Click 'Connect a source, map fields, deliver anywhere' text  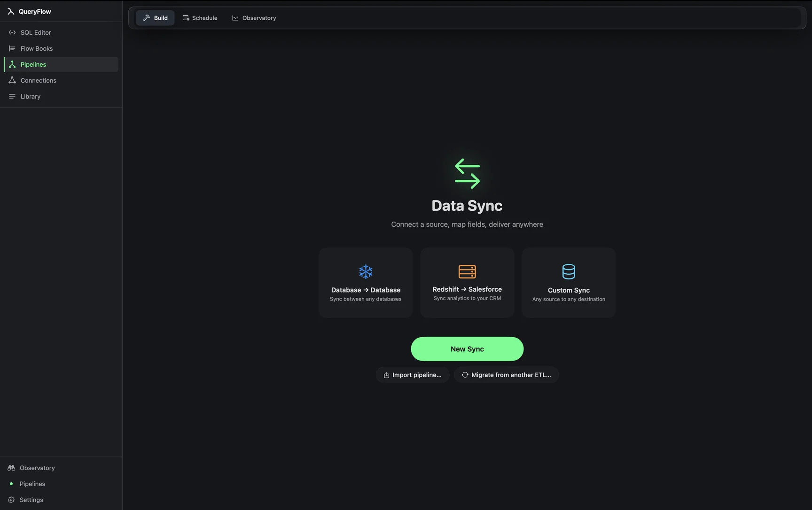(467, 224)
